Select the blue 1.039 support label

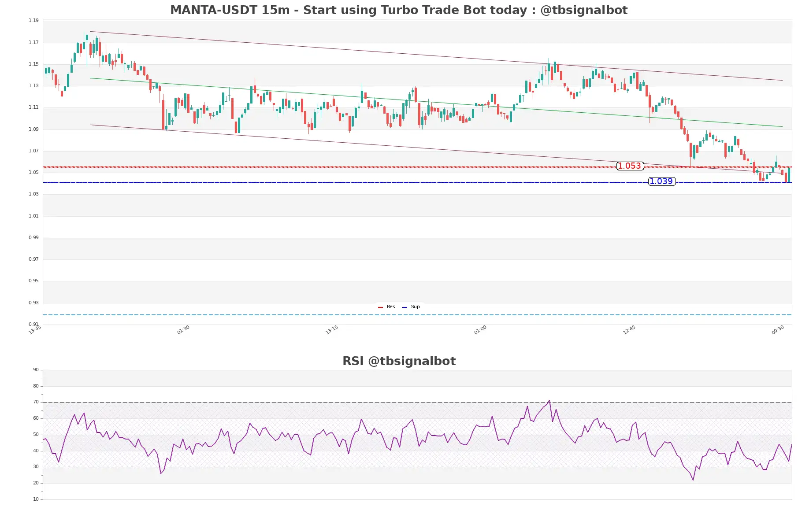pyautogui.click(x=661, y=181)
